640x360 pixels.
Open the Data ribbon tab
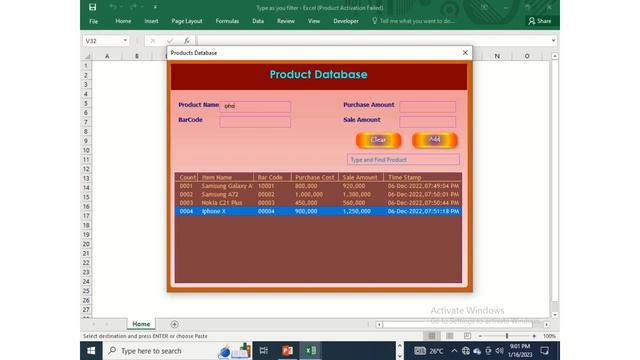point(258,21)
